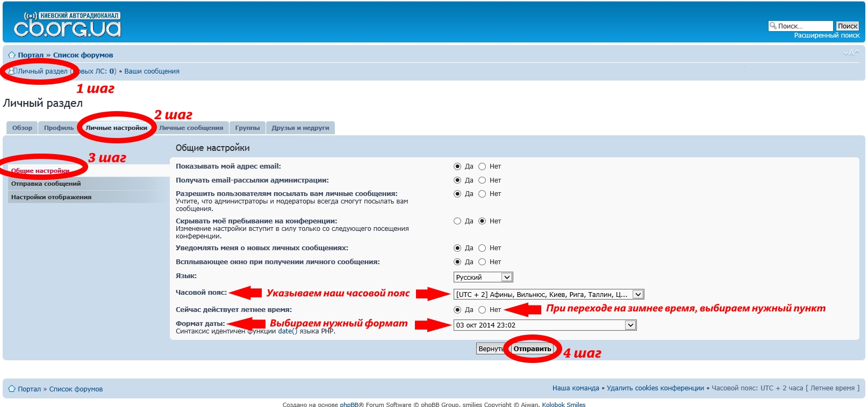Viewport: 868px width, 407px height.
Task: Click the Расширенный поиск link
Action: pyautogui.click(x=827, y=35)
